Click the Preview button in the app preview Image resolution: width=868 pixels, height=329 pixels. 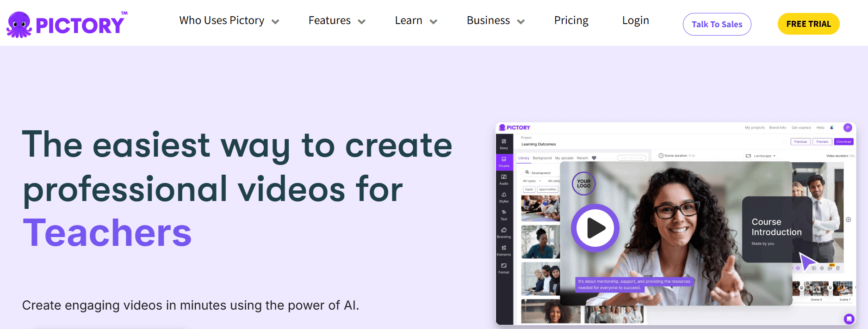click(x=822, y=142)
